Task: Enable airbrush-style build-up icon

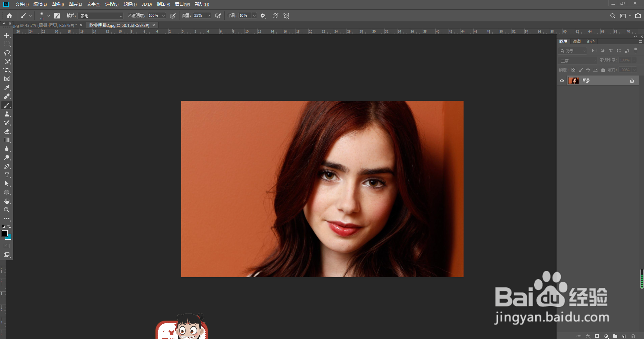Action: 218,16
